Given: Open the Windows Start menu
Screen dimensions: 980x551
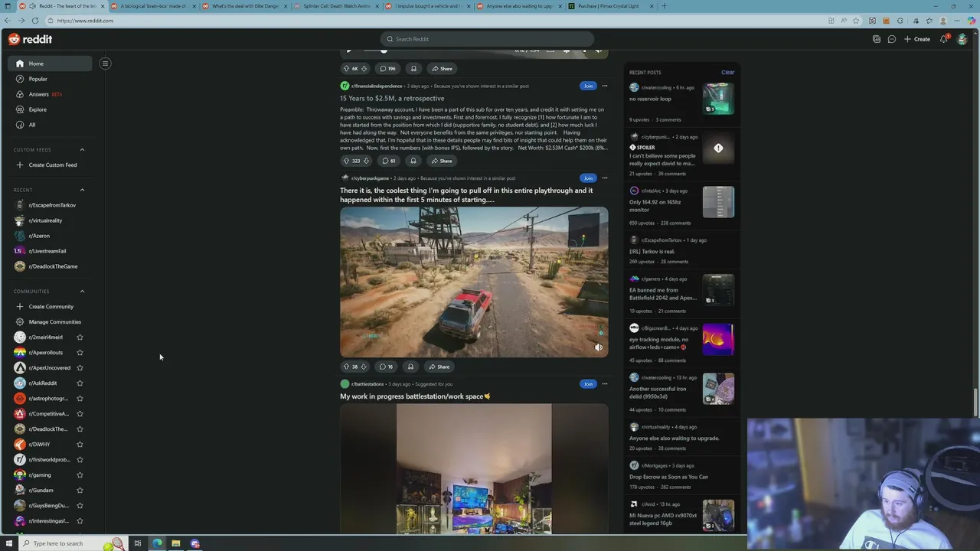Looking at the screenshot, I should point(8,543).
